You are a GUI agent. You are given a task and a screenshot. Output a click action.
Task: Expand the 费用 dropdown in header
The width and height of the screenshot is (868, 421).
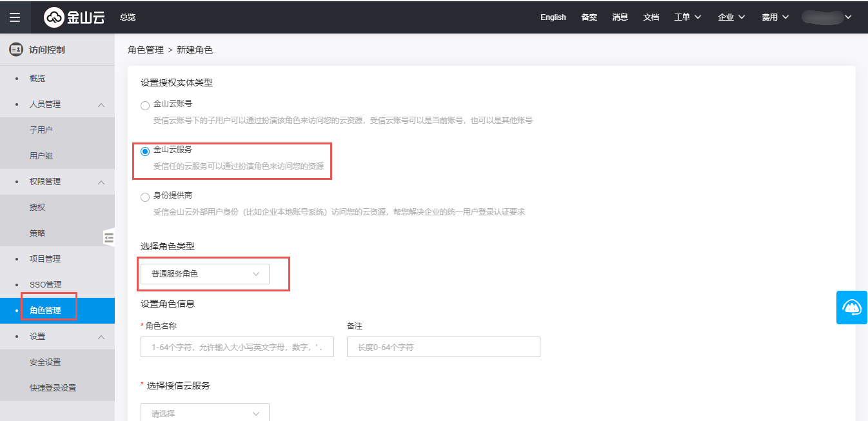[x=775, y=17]
